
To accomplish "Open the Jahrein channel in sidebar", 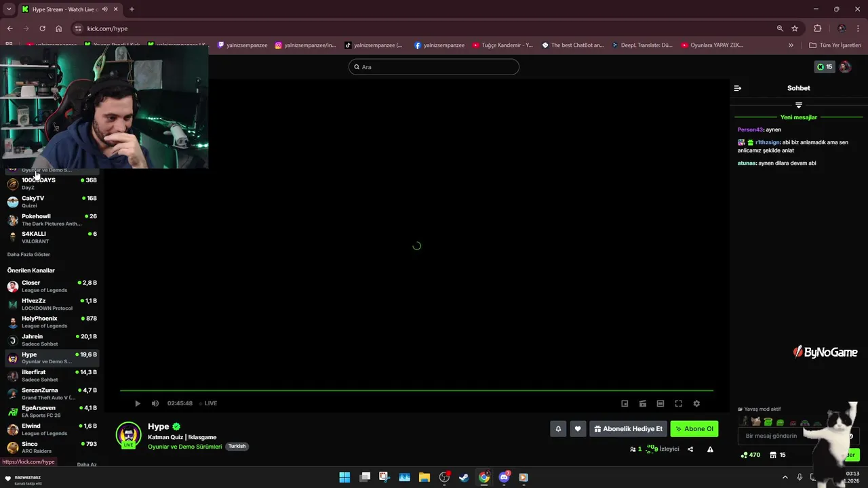I will coord(52,340).
